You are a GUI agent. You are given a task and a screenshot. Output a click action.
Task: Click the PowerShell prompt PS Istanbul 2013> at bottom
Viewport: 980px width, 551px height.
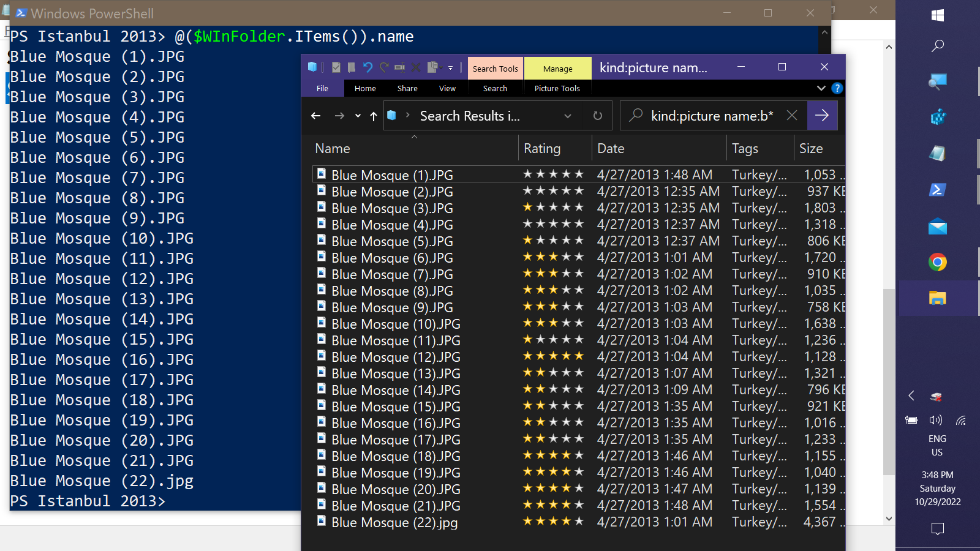pos(88,501)
